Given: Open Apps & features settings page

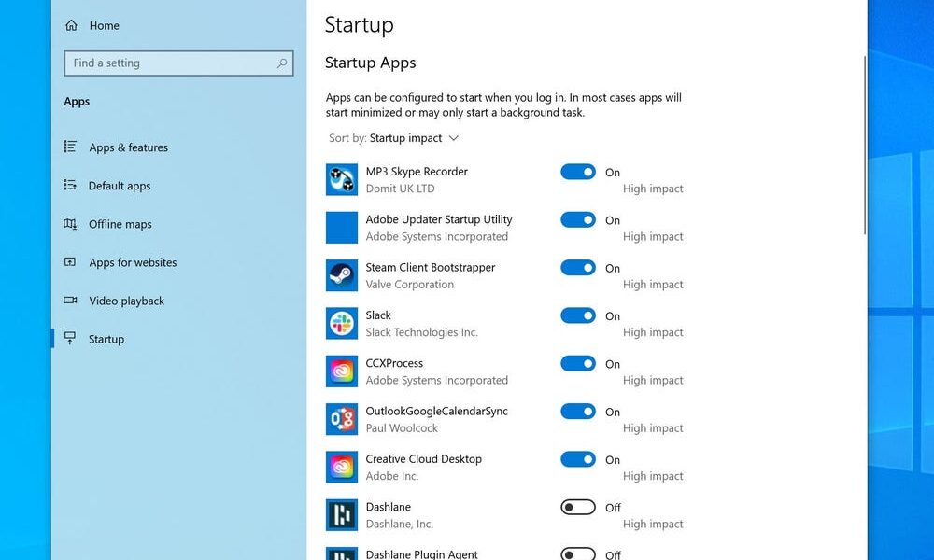Looking at the screenshot, I should [128, 147].
